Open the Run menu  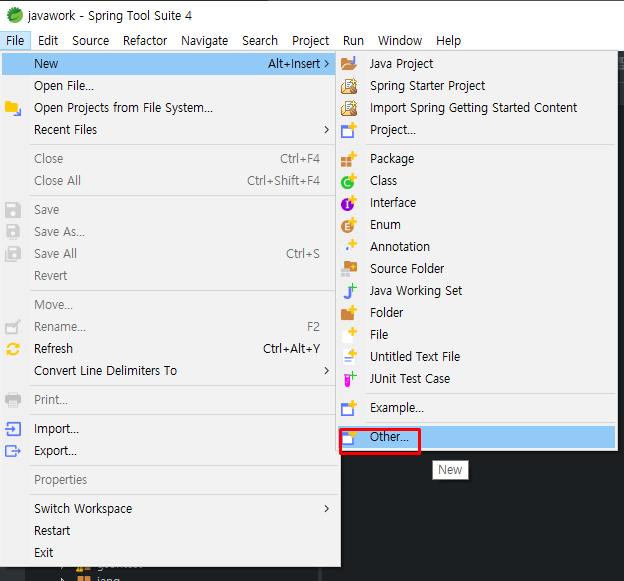tap(353, 41)
